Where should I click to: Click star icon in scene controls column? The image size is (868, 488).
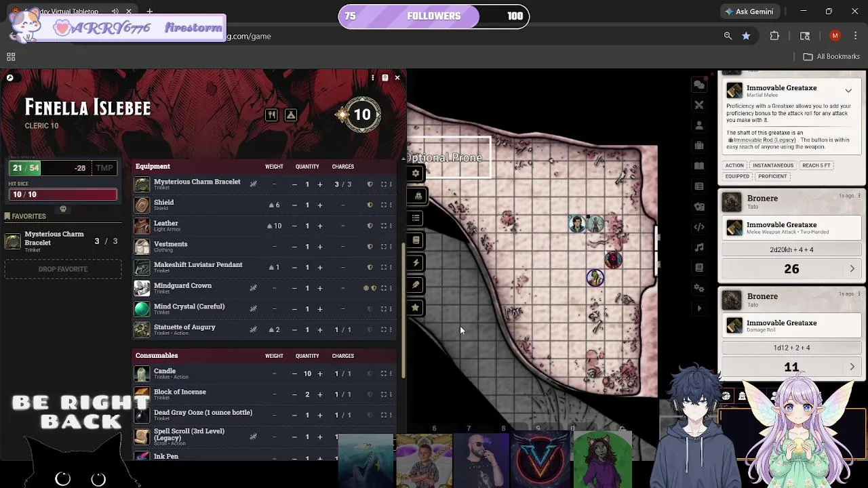(416, 307)
